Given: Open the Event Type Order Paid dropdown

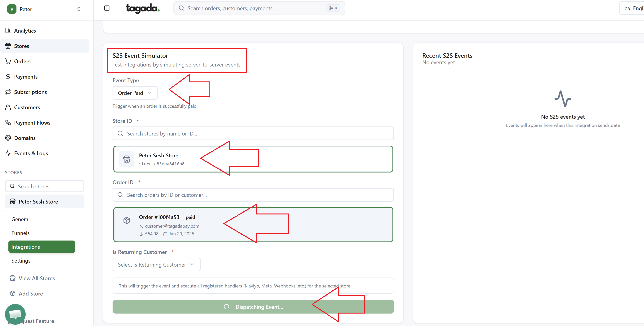Looking at the screenshot, I should point(135,93).
